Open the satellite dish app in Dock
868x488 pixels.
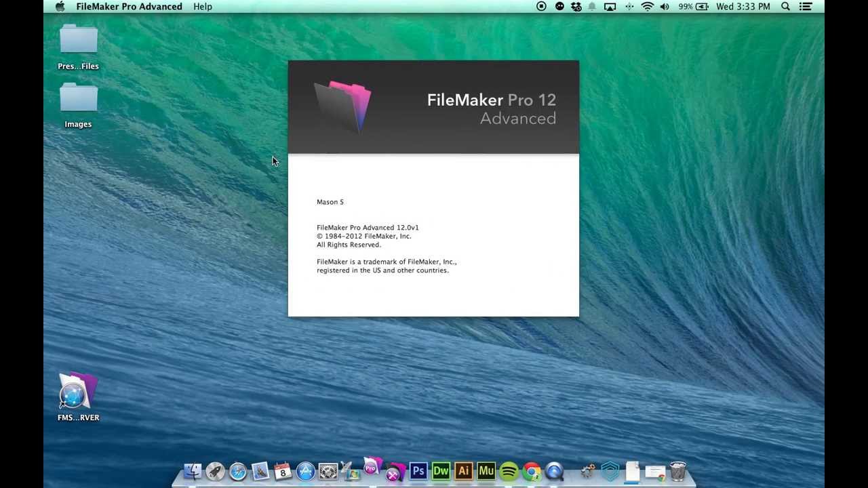351,470
